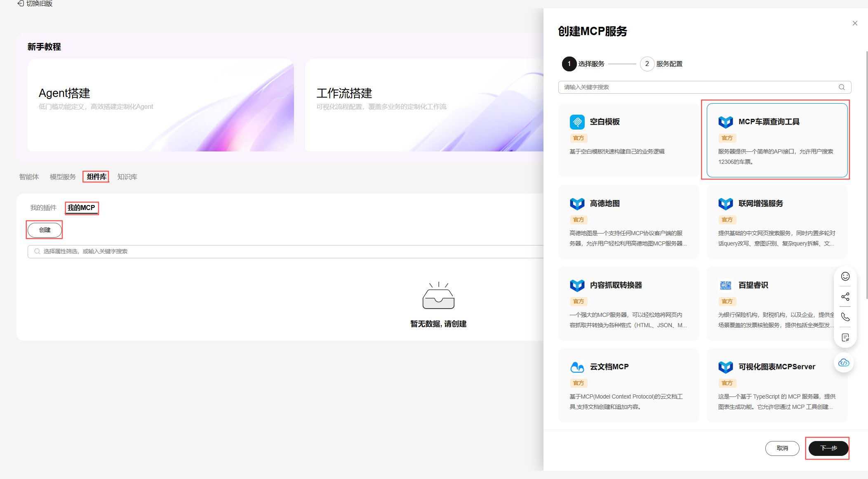Click the share icon in floating toolbar
Image resolution: width=868 pixels, height=479 pixels.
(x=845, y=297)
